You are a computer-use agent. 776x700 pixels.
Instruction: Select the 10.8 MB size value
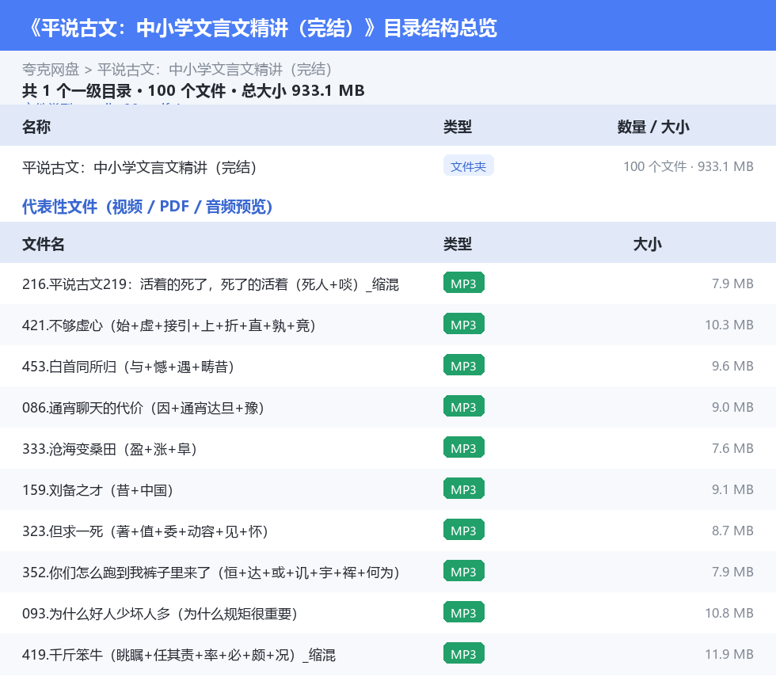729,612
